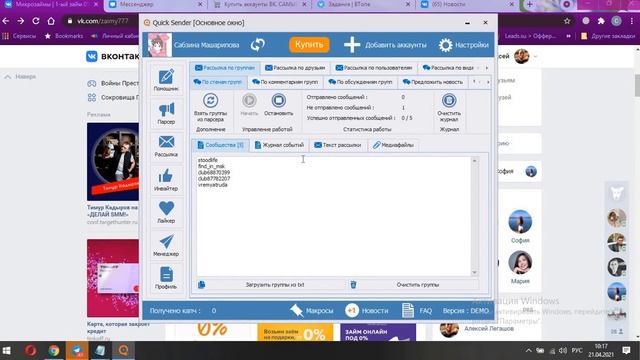Open the Сообщества tab
This screenshot has height=360, width=640.
221,145
